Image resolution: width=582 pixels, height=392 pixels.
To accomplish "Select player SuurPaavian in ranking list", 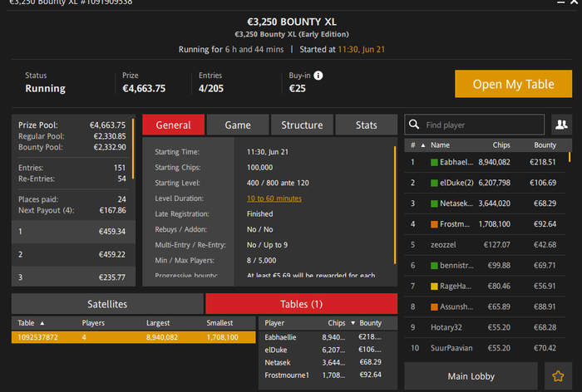I will [x=485, y=348].
